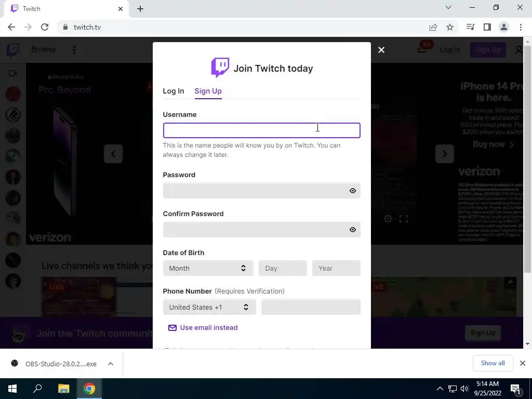
Task: Open the network tray icon
Action: coord(453,389)
